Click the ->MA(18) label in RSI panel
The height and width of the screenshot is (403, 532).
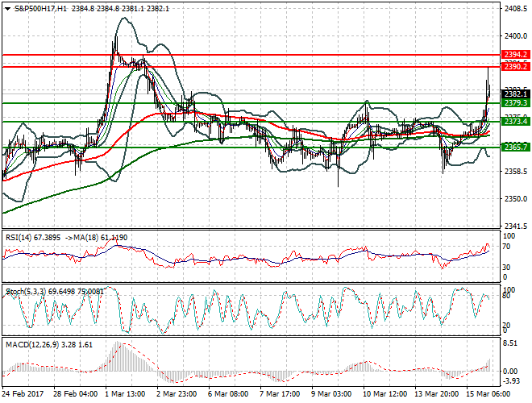(88, 239)
